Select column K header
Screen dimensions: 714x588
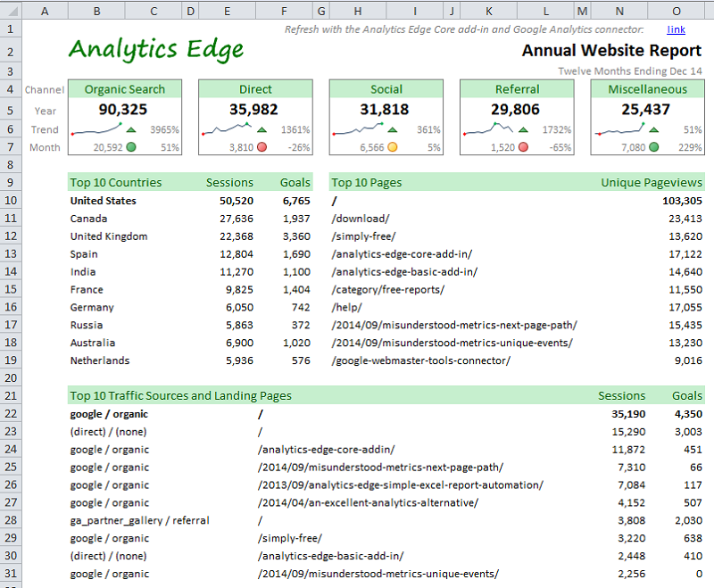pos(488,11)
